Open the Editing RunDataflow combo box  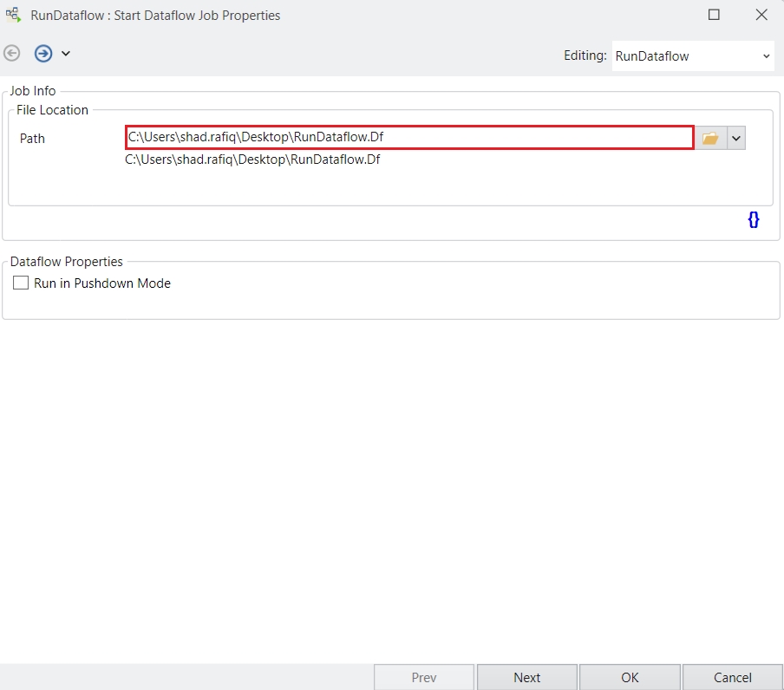[692, 56]
